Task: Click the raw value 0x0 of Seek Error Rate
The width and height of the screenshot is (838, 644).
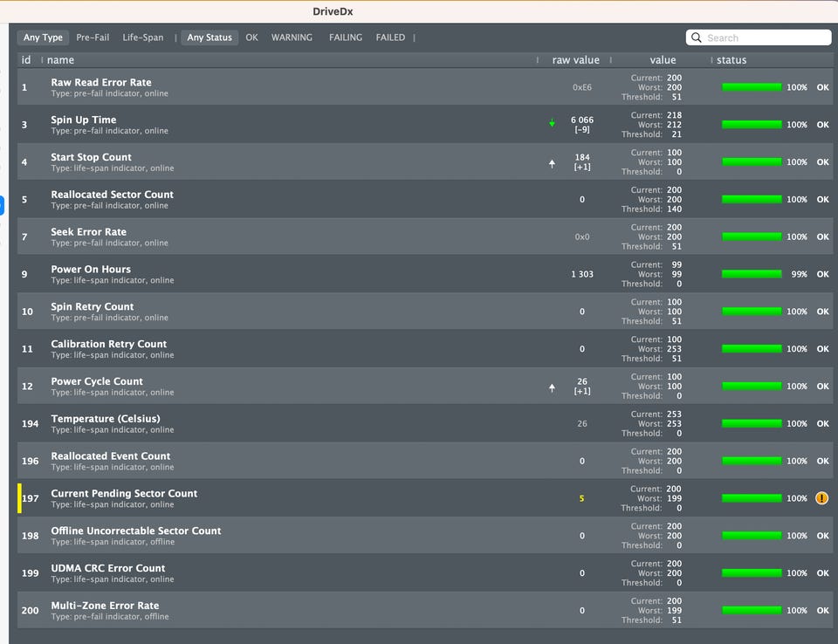Action: coord(582,236)
